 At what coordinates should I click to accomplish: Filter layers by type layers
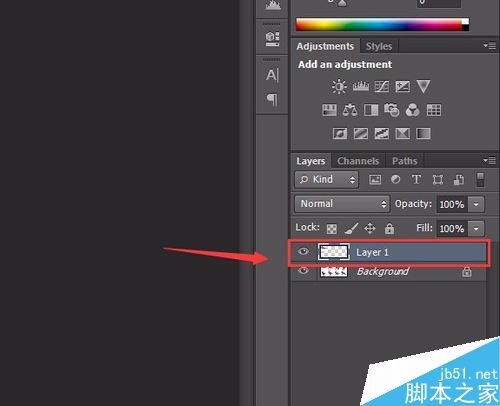pos(416,180)
